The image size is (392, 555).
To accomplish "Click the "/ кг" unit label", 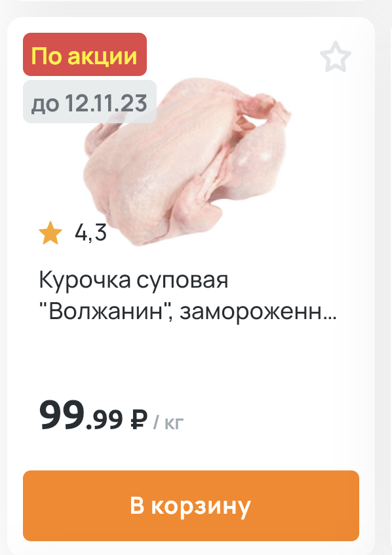I will [x=168, y=422].
